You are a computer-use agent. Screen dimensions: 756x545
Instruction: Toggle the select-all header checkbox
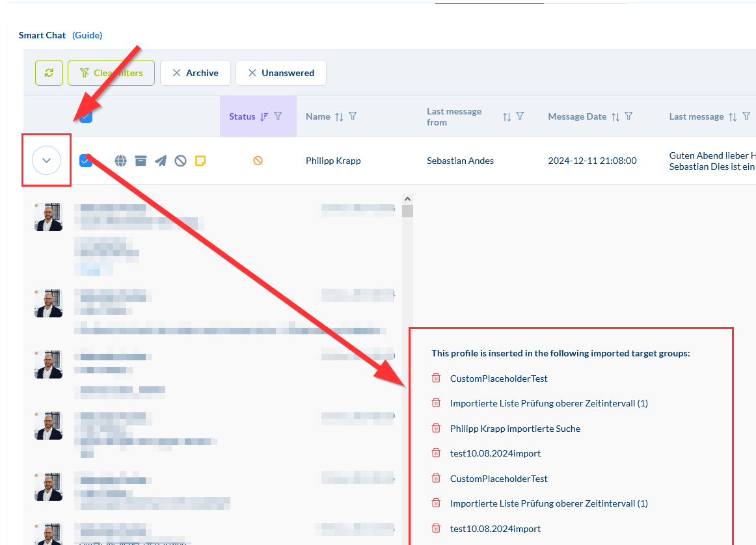point(86,116)
